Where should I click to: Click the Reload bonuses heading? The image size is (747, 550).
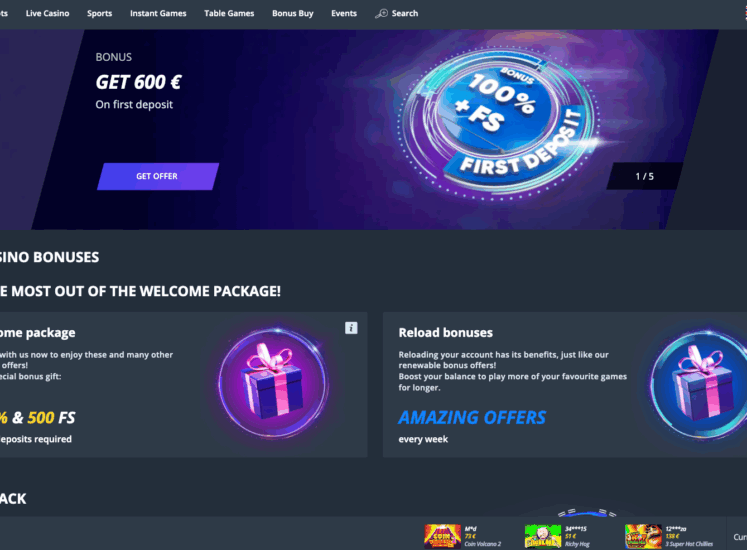pyautogui.click(x=445, y=333)
